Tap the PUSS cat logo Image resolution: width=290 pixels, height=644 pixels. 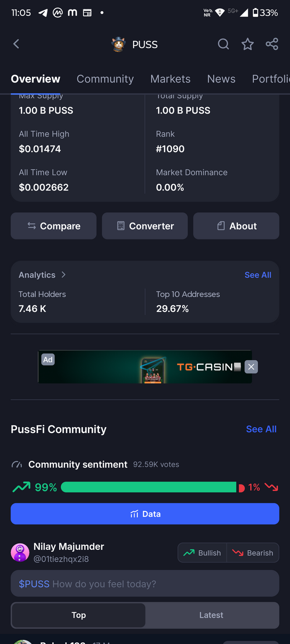tap(118, 44)
